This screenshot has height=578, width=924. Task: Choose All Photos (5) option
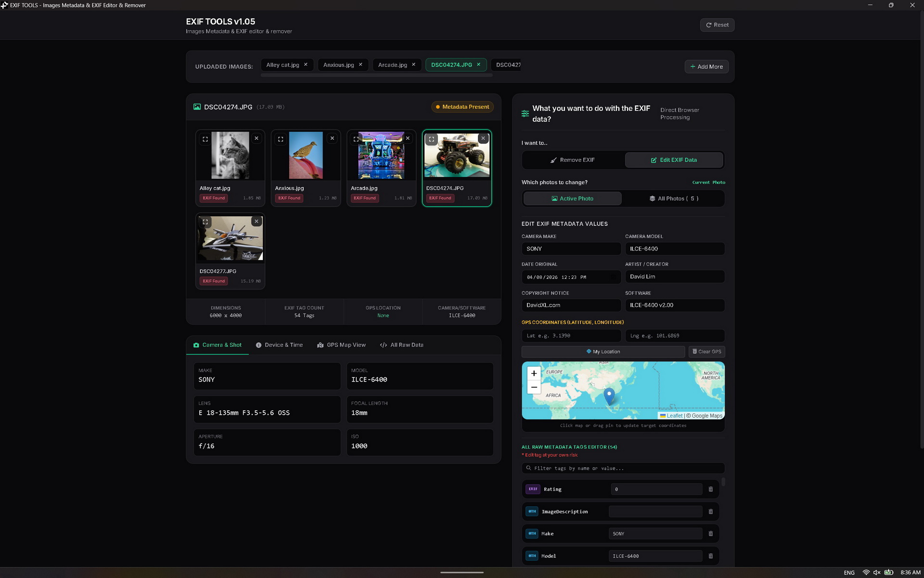click(x=674, y=198)
